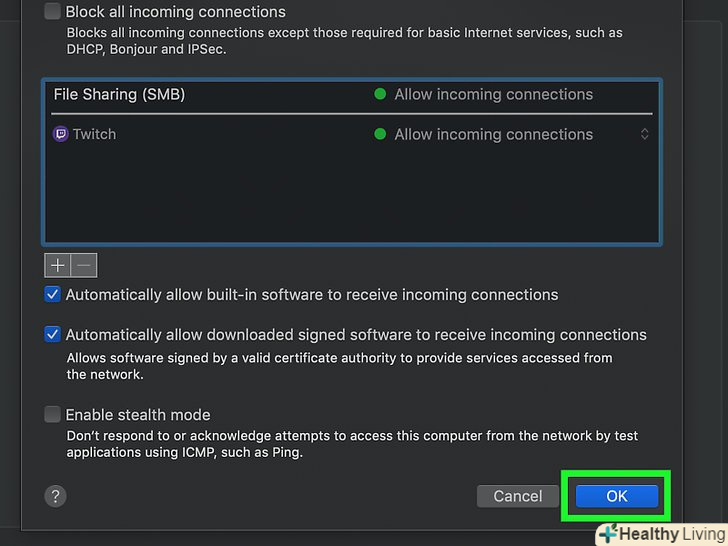The width and height of the screenshot is (728, 546).
Task: Enable Block all incoming connections checkbox
Action: coord(53,12)
